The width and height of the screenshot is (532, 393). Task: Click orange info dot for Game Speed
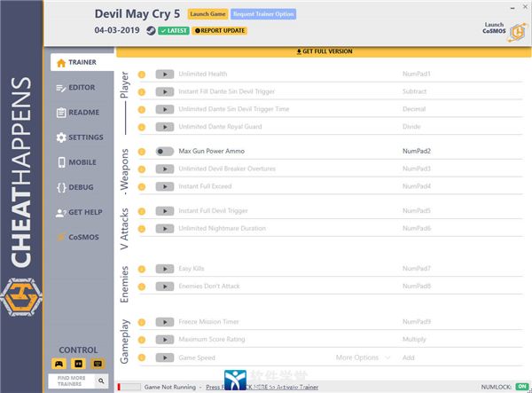click(142, 358)
